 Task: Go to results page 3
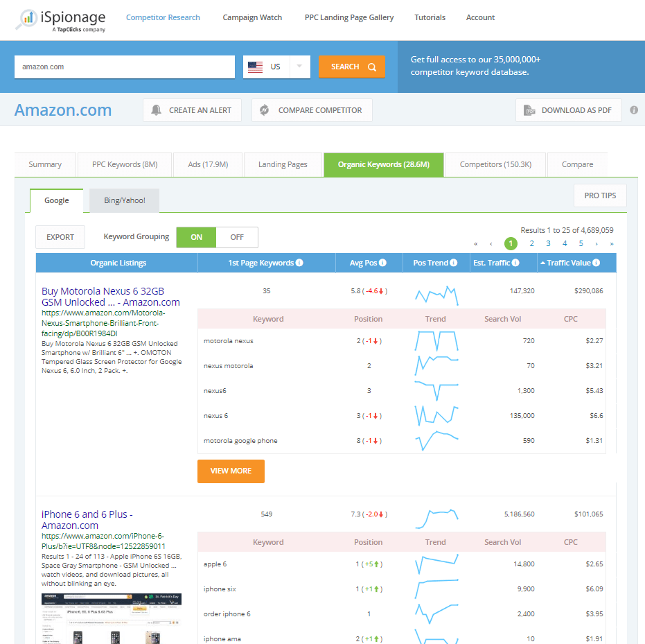click(x=548, y=243)
